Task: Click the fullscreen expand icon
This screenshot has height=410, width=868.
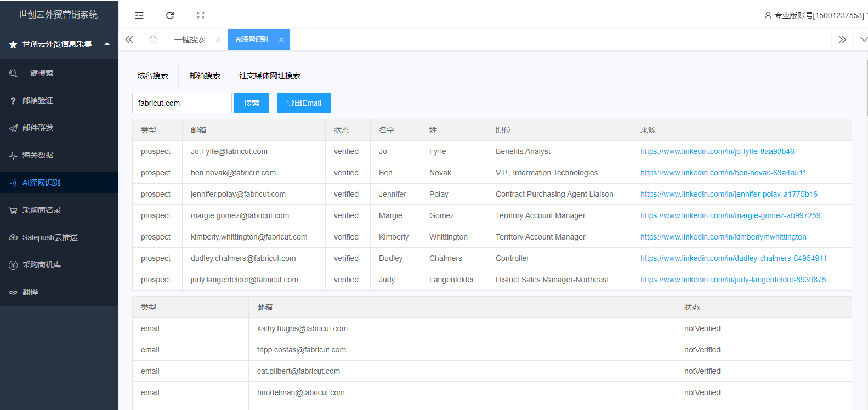Action: click(x=201, y=15)
